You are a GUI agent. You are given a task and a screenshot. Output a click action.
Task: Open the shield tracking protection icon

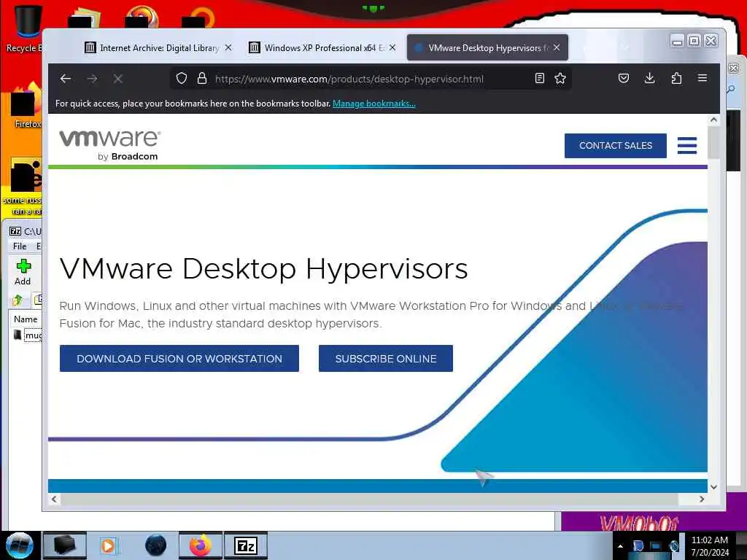click(x=182, y=79)
